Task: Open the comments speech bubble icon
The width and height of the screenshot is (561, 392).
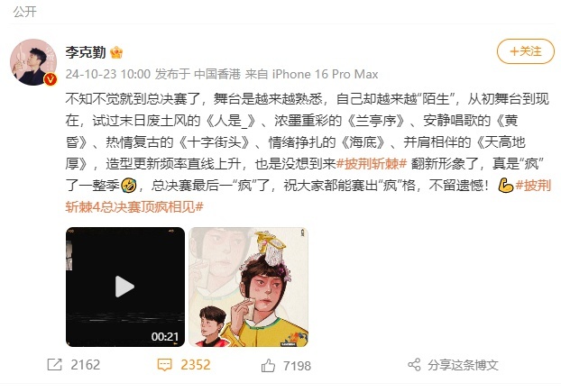Action: 164,365
